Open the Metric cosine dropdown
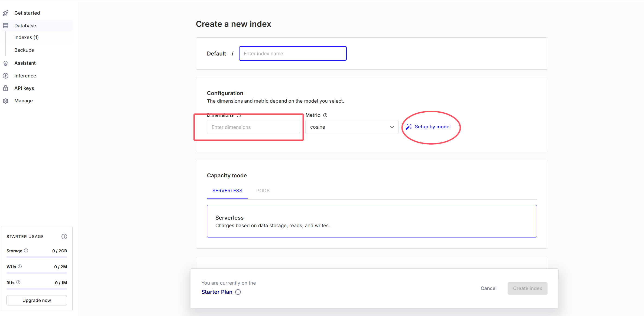This screenshot has height=316, width=644. point(352,127)
